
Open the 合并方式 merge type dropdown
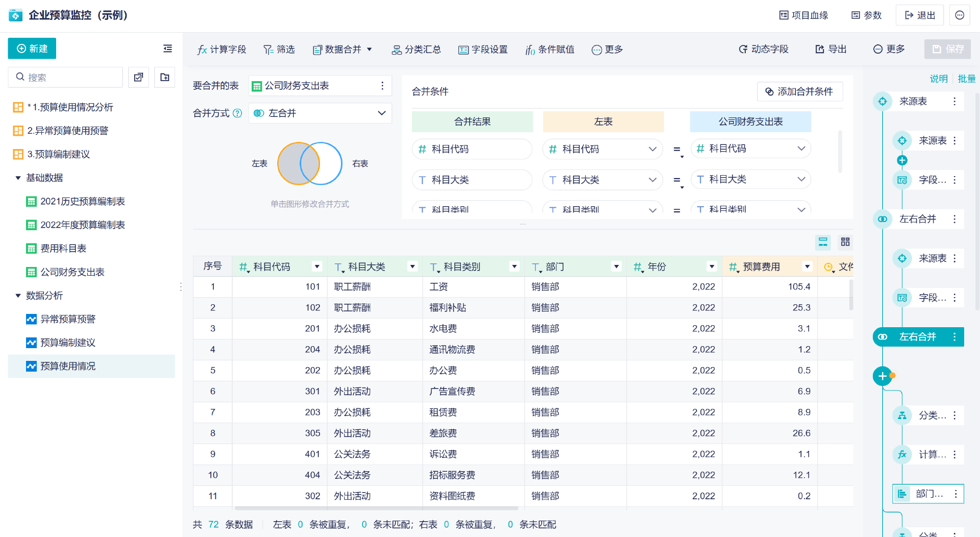pos(320,113)
